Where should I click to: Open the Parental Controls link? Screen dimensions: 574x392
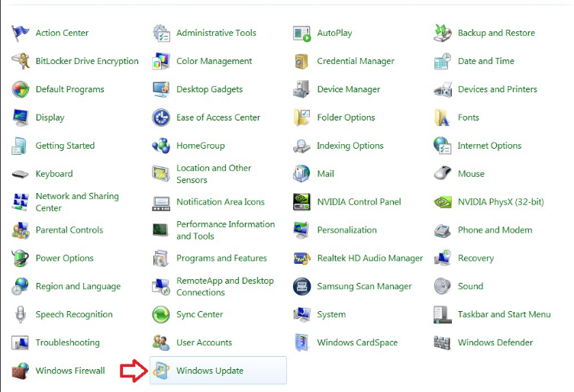click(69, 230)
